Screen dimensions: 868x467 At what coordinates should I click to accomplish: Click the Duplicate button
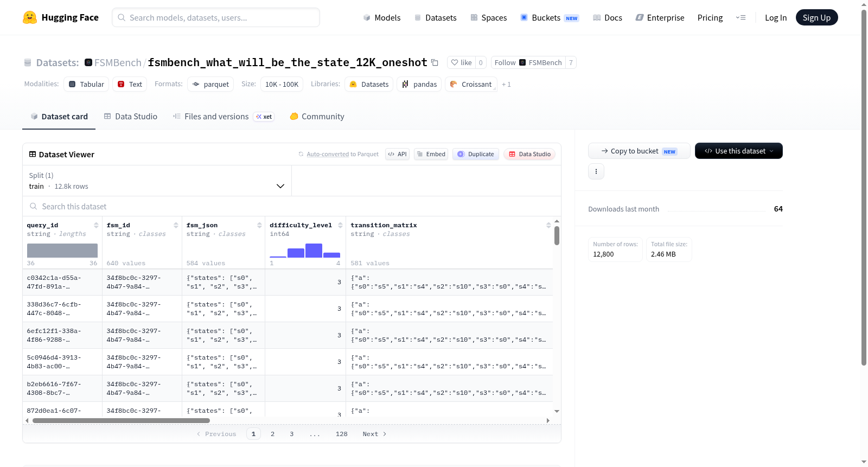[x=475, y=154]
